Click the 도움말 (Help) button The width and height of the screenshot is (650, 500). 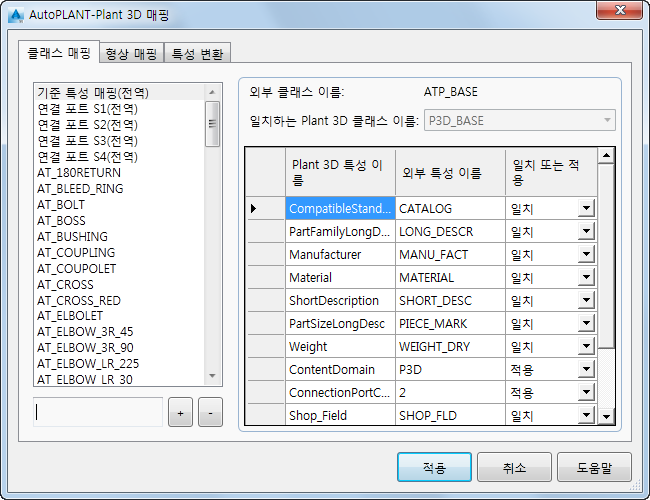[594, 467]
